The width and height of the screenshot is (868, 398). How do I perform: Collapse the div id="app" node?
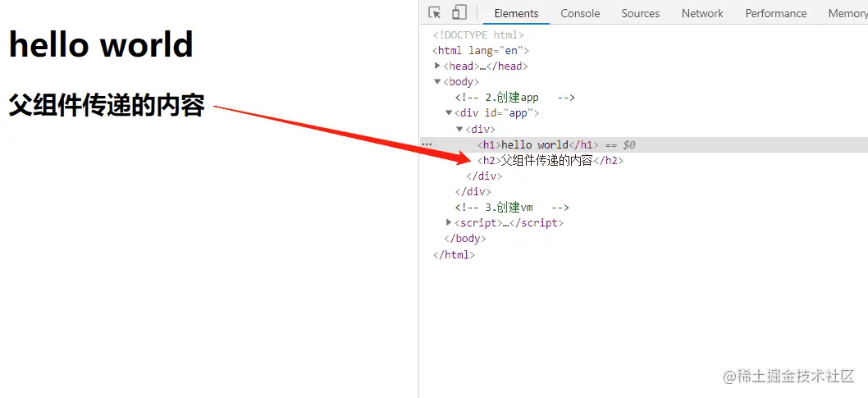coord(449,113)
